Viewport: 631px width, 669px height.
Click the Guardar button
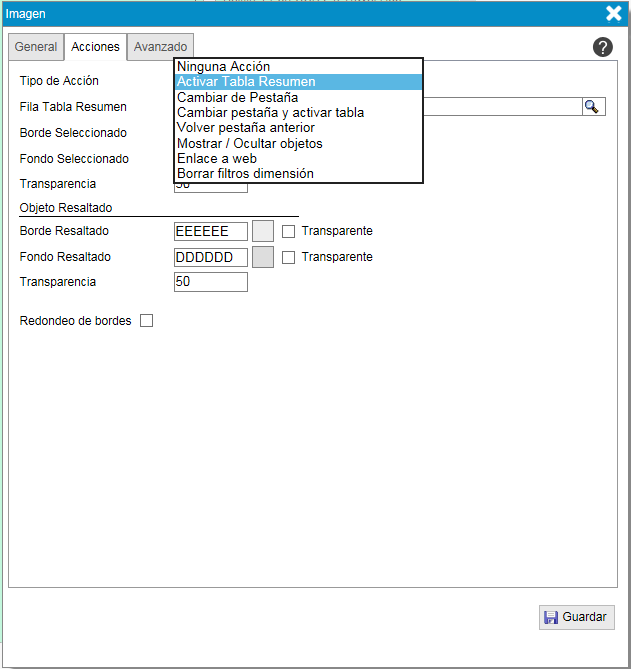tap(576, 617)
